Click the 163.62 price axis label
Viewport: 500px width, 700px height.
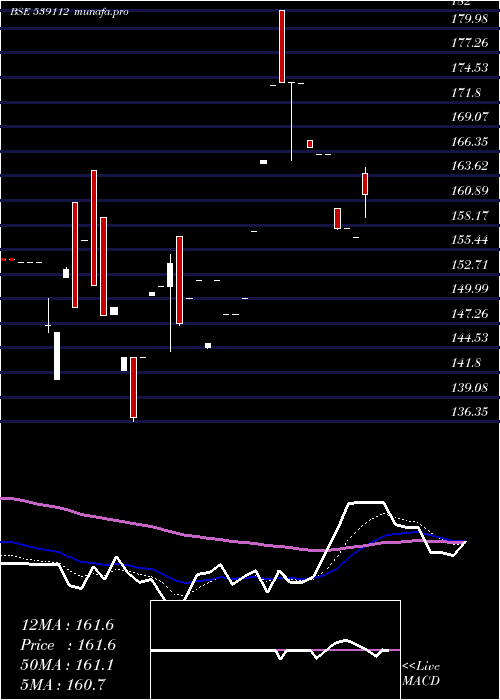pos(470,167)
